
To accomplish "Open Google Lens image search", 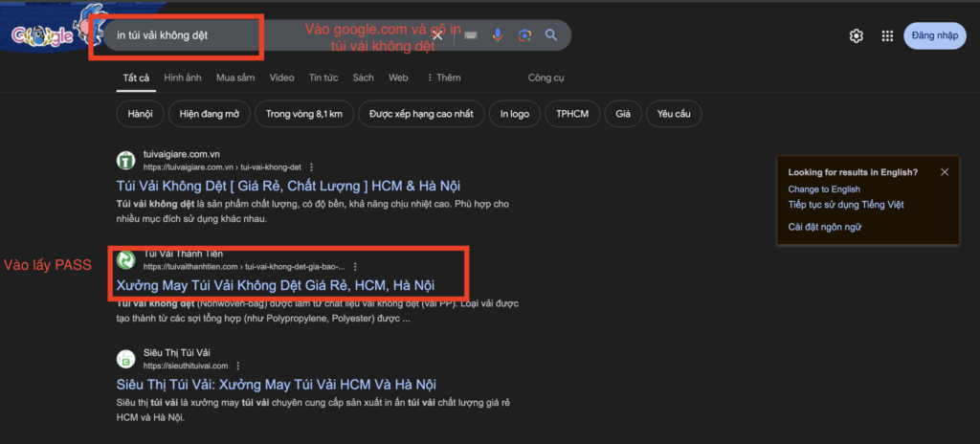I will click(x=524, y=35).
